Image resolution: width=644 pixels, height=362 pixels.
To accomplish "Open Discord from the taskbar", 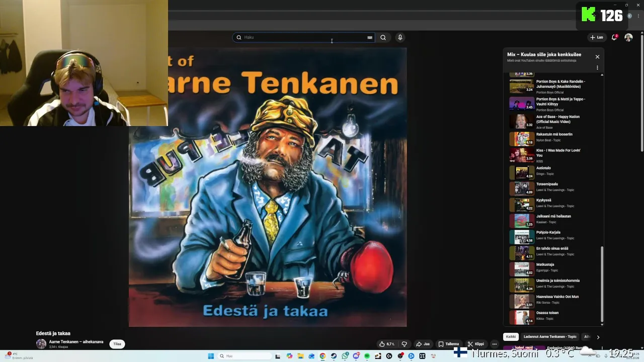I will click(356, 356).
